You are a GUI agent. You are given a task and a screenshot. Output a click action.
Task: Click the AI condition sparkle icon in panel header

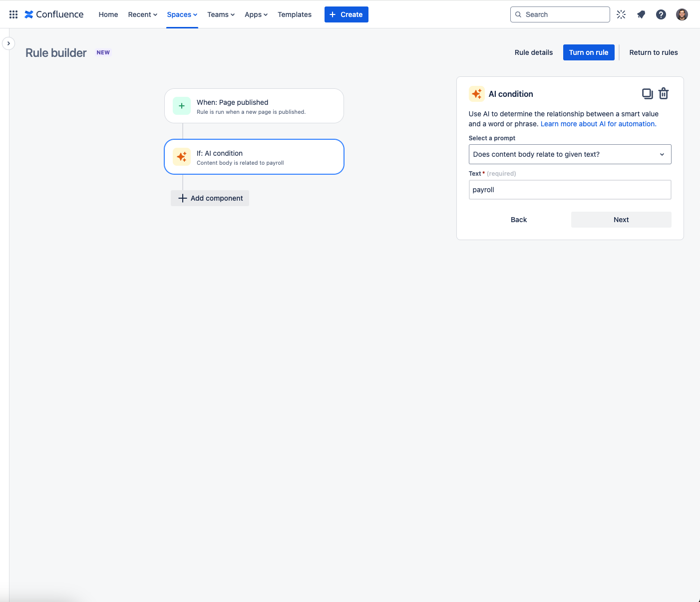coord(477,94)
